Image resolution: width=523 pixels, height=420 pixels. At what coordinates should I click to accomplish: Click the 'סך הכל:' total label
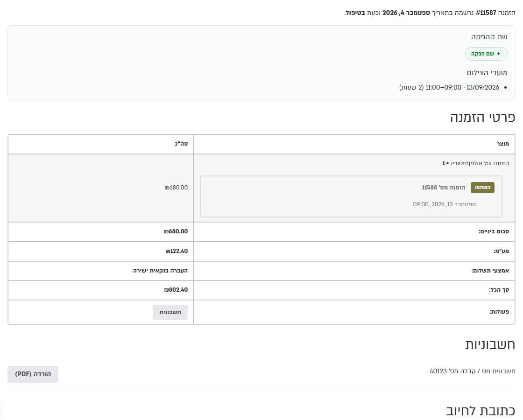pos(499,290)
